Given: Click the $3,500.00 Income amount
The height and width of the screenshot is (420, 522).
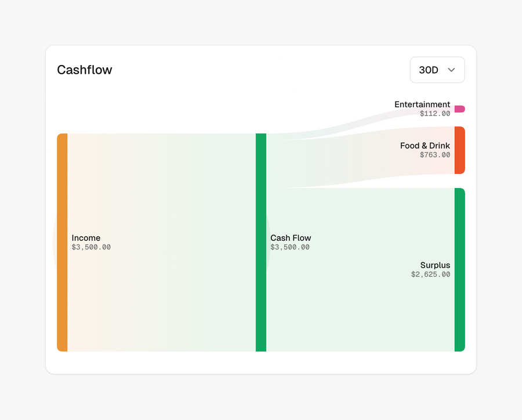Looking at the screenshot, I should 90,247.
